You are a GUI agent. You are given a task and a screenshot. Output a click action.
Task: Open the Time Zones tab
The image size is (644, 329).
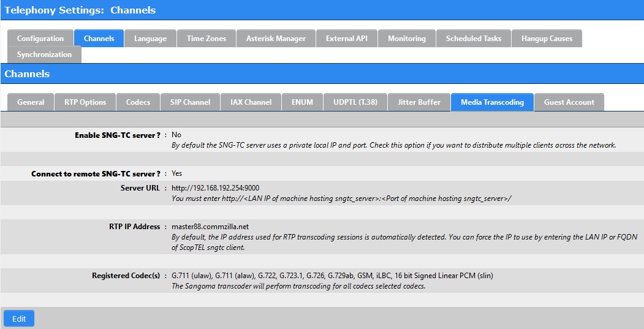(206, 39)
